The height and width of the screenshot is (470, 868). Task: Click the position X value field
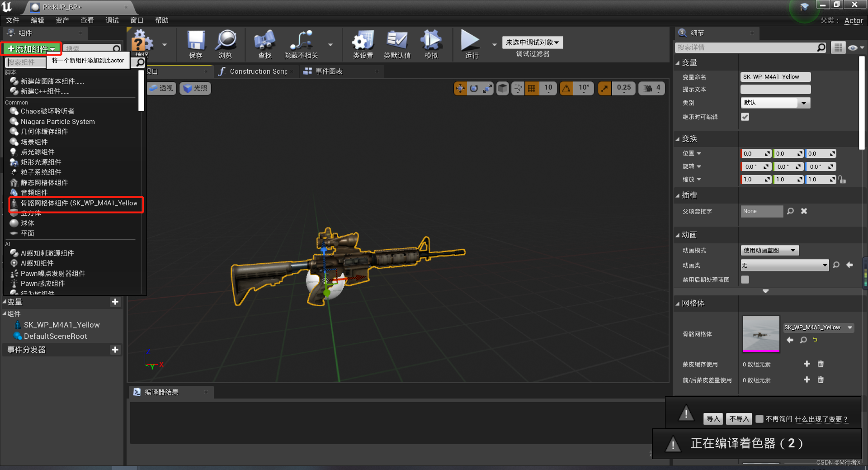coord(756,154)
